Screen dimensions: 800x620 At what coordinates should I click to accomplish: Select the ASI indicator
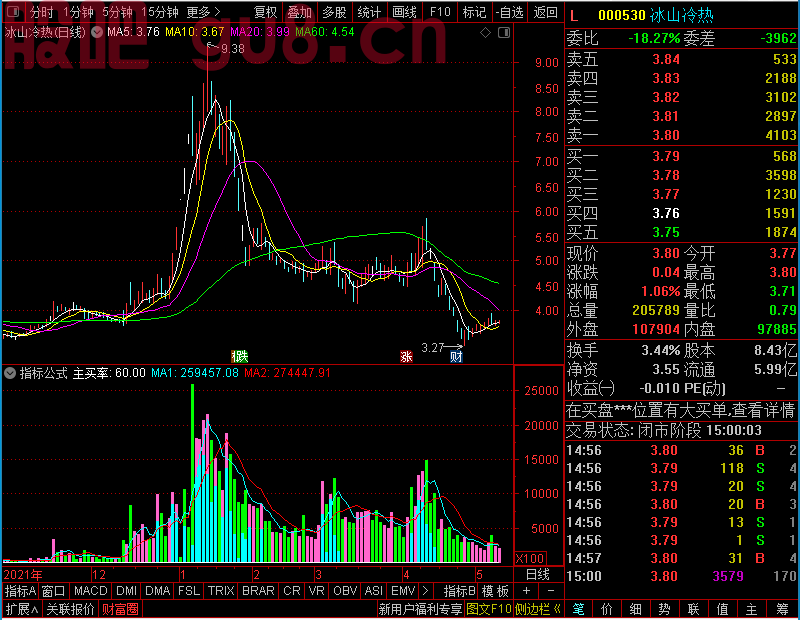374,591
